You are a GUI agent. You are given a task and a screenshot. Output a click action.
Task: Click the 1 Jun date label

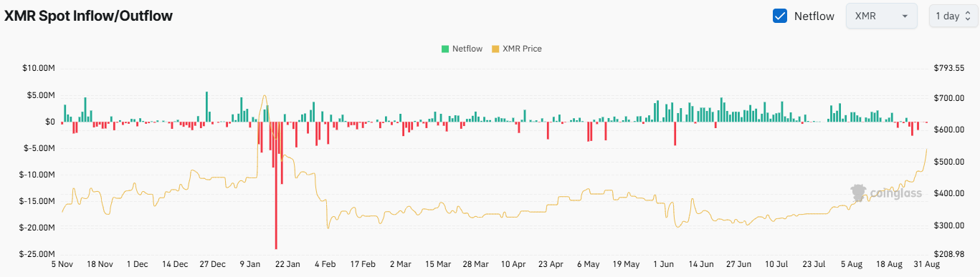663,264
